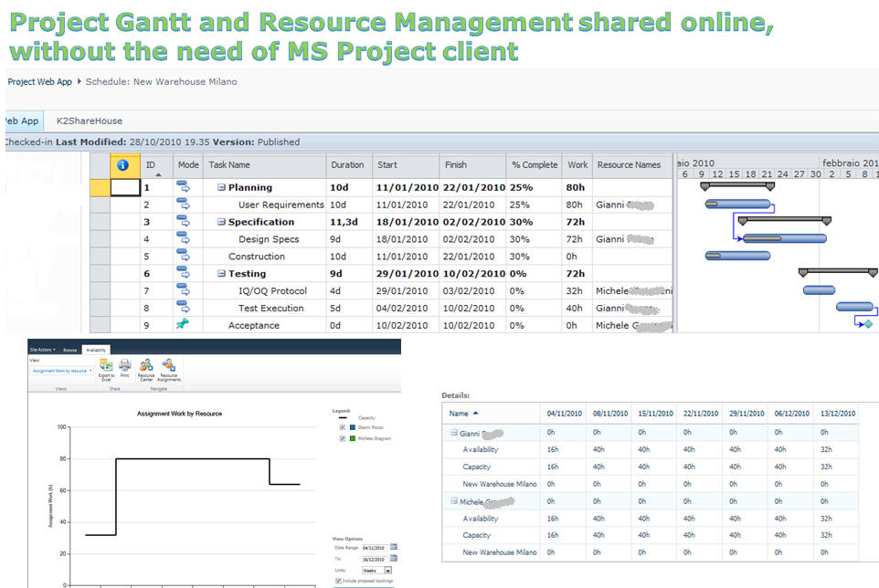Click the Mode column header
This screenshot has width=879, height=588.
tap(188, 165)
